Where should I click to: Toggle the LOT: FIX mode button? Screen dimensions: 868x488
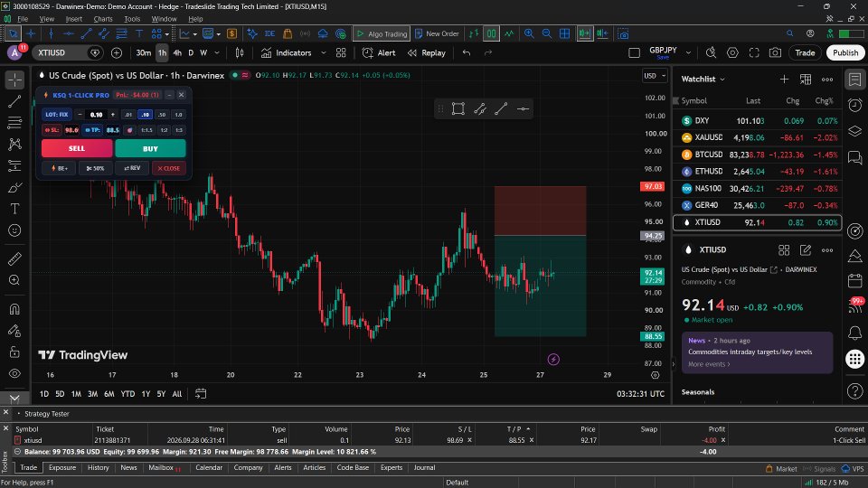pos(56,115)
